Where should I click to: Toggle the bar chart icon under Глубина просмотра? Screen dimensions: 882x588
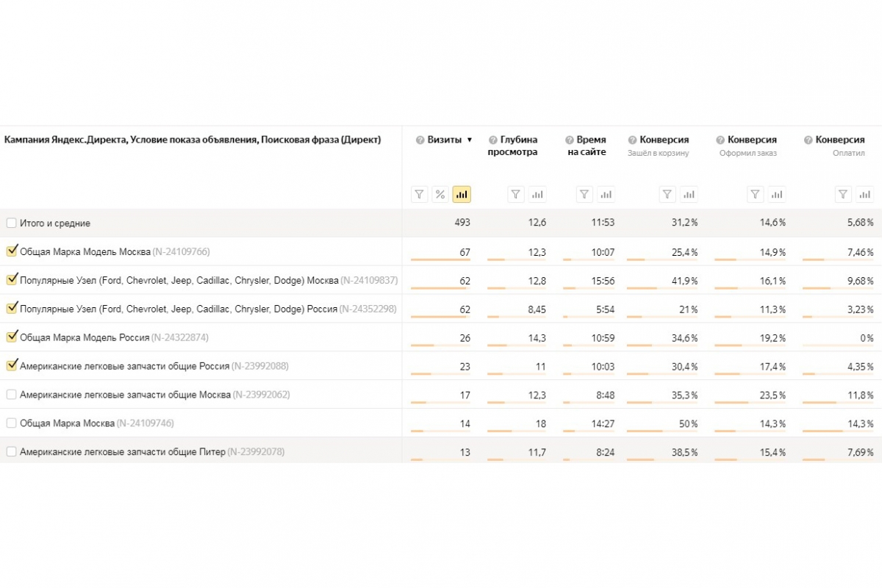[x=537, y=195]
